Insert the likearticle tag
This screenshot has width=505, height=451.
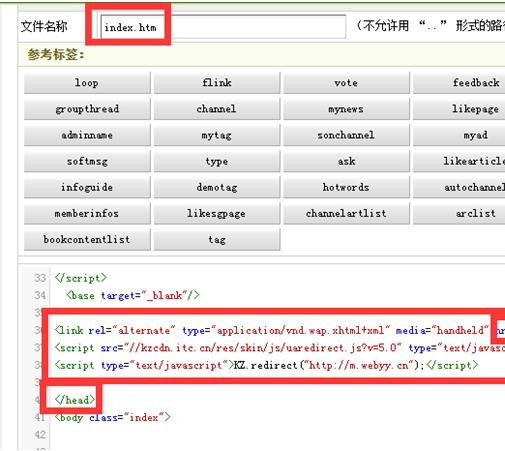[459, 161]
